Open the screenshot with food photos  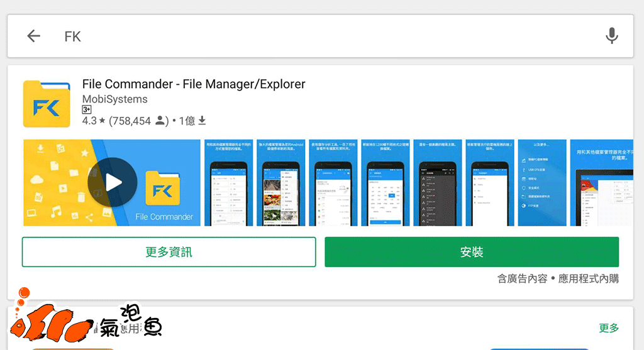pos(281,183)
